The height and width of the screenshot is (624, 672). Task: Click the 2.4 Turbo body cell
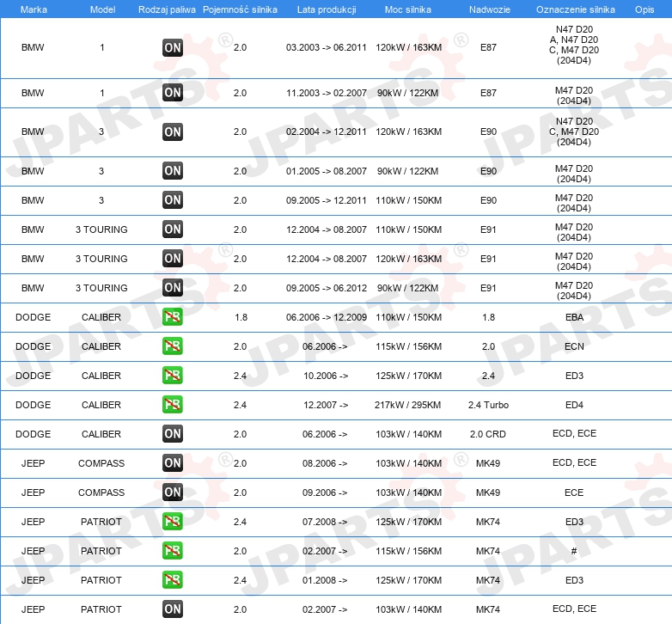click(x=488, y=405)
